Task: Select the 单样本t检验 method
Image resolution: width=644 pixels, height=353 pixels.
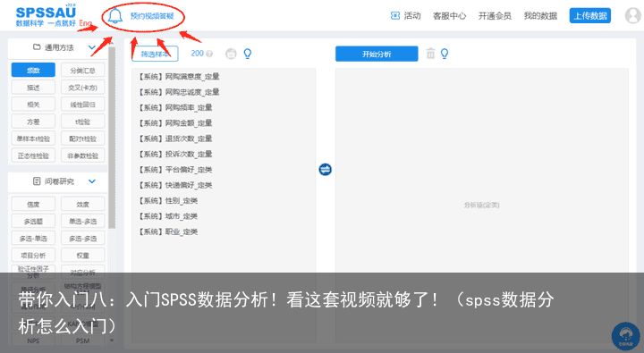Action: [x=33, y=139]
